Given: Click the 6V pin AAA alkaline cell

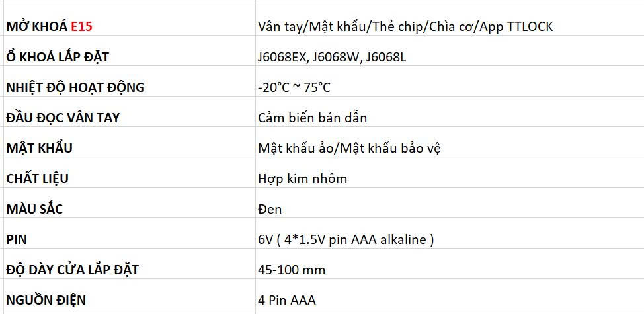Looking at the screenshot, I should (346, 239).
